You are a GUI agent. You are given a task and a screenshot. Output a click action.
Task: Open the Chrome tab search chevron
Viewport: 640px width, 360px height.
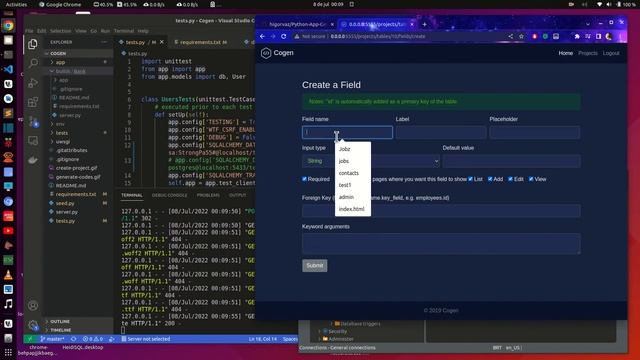tap(588, 24)
